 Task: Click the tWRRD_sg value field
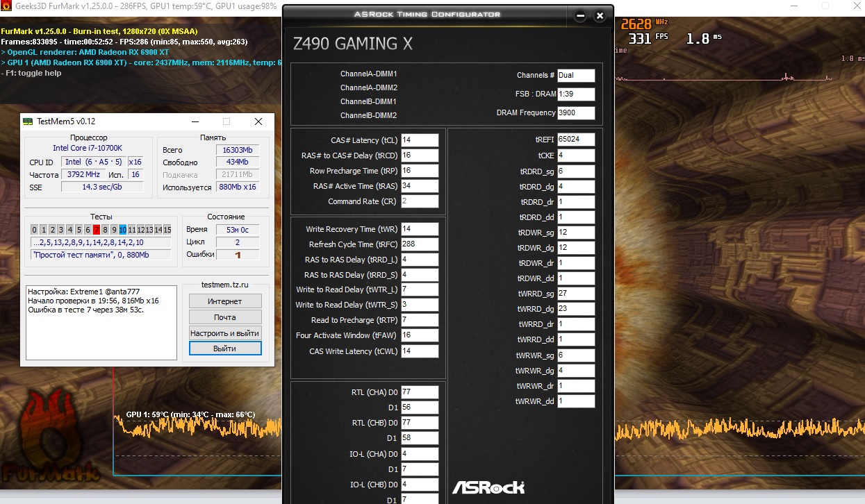576,294
